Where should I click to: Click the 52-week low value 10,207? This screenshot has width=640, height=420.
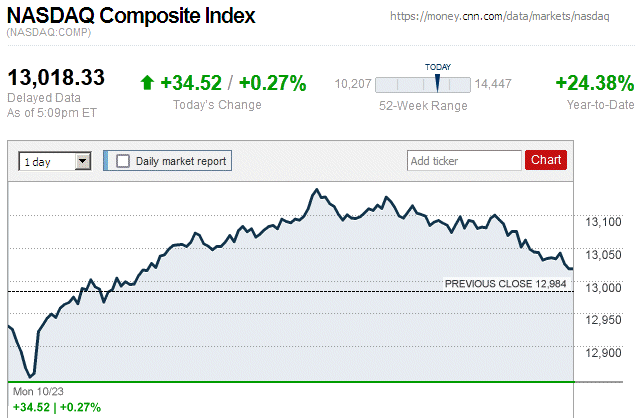[352, 84]
